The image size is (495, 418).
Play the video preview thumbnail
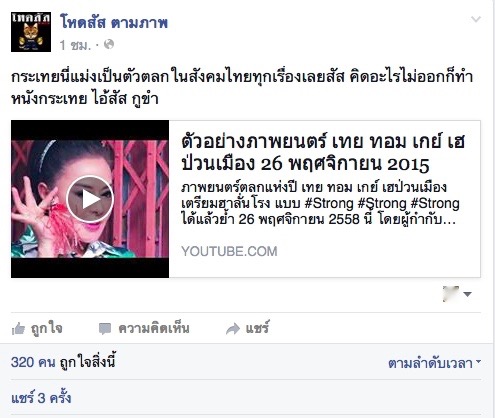coord(90,199)
